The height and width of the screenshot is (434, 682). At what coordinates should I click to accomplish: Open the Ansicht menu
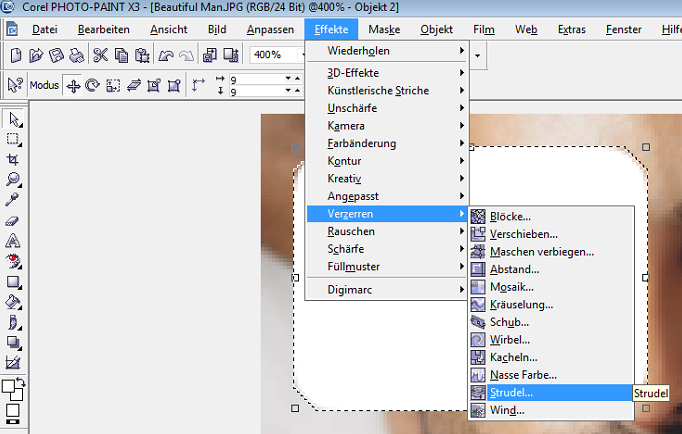168,30
